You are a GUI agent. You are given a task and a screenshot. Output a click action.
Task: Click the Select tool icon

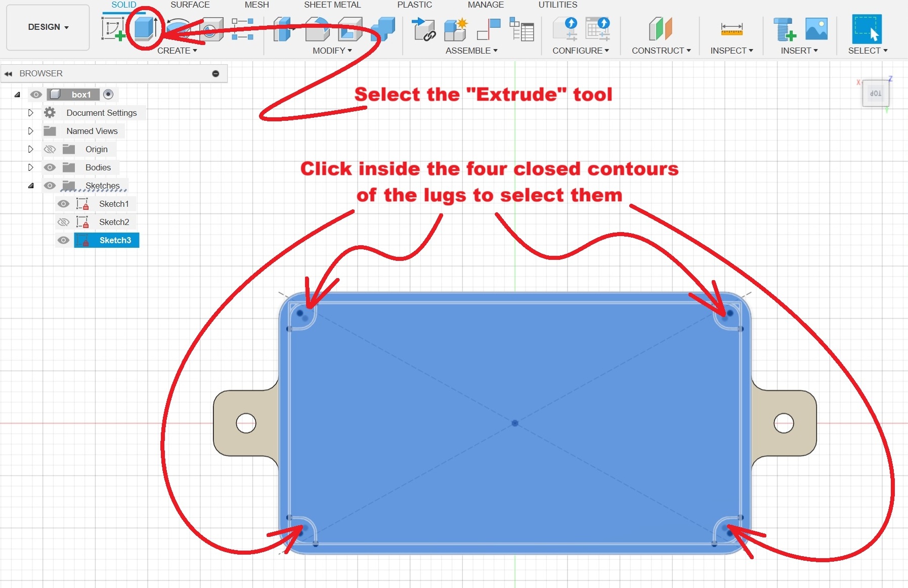pos(867,29)
